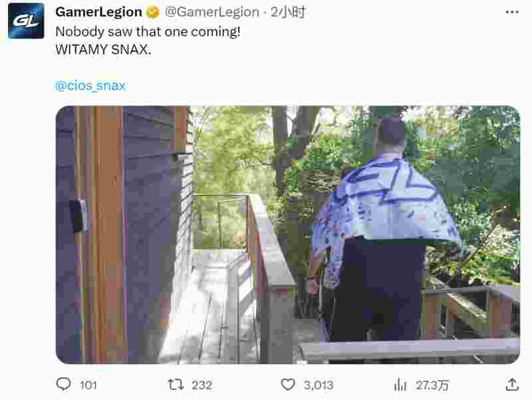Click the retweet arrows icon

[176, 385]
